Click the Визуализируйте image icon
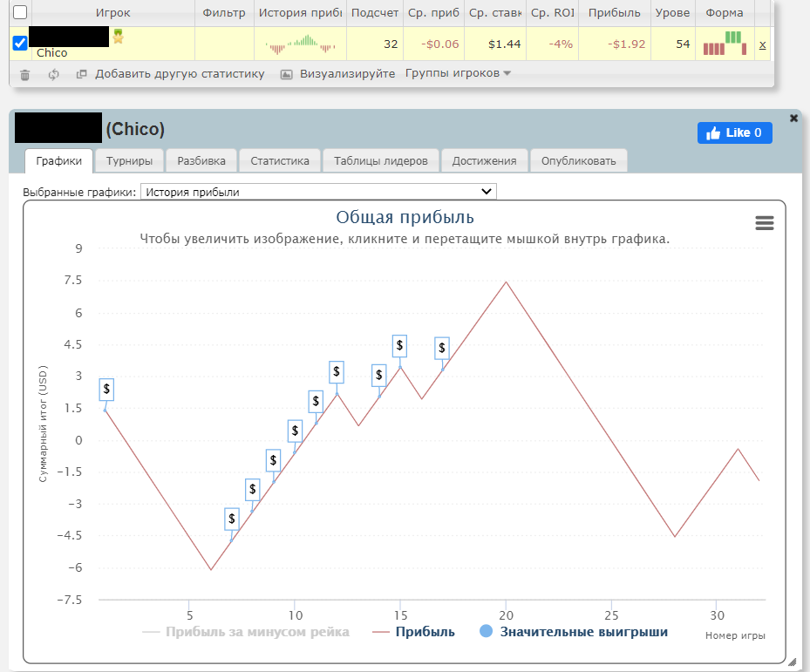Viewport: 810px width, 672px height. [286, 74]
